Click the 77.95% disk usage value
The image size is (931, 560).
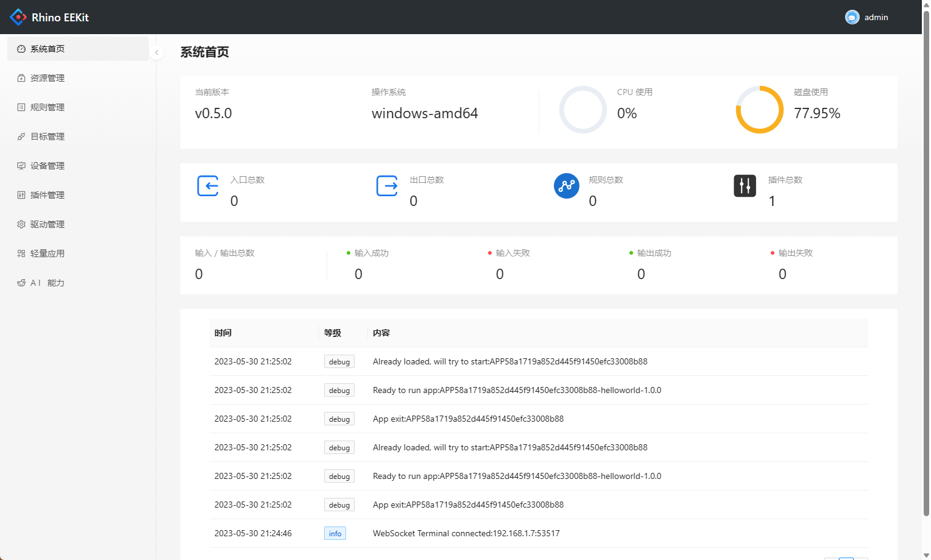[817, 113]
